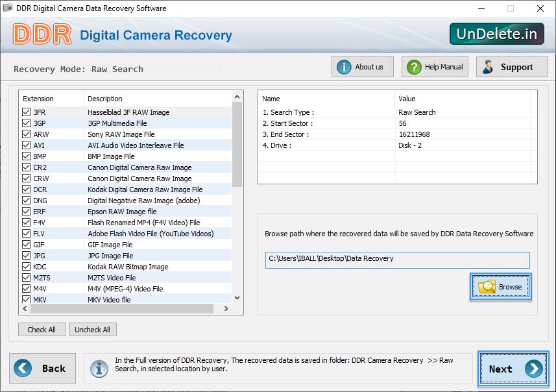Contact Support via Support button
Viewport: 556px width, 392px height.
[x=512, y=67]
